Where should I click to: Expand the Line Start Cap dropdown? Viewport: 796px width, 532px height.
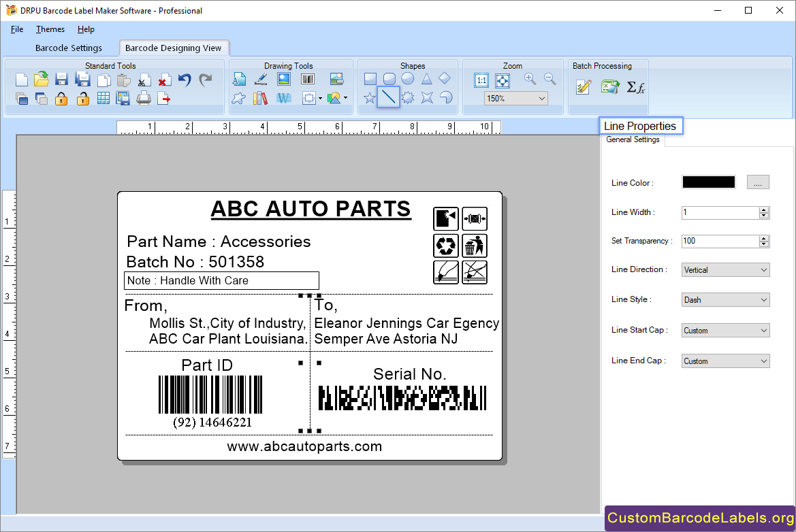click(725, 330)
